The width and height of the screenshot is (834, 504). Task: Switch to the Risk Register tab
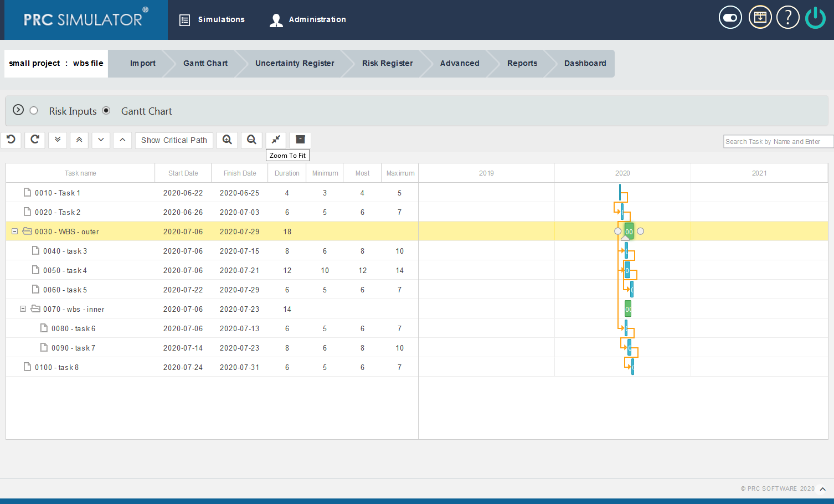387,63
